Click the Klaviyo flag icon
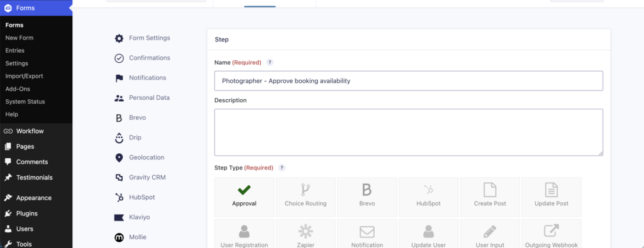Viewport: 644px width, 248px height. [x=119, y=217]
